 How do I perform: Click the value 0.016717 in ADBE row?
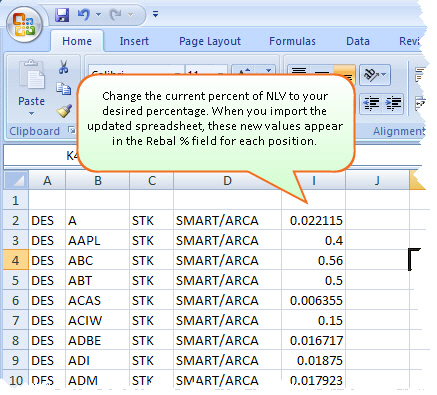click(x=313, y=340)
